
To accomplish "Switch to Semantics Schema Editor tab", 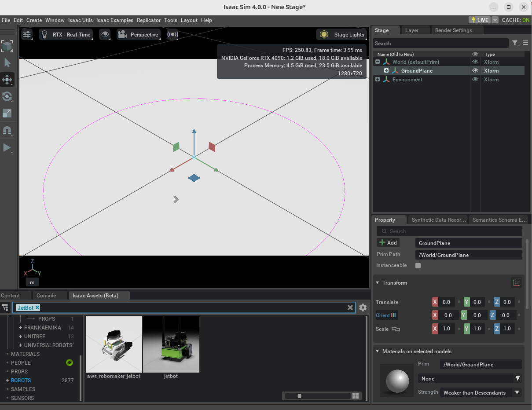I will pyautogui.click(x=499, y=220).
